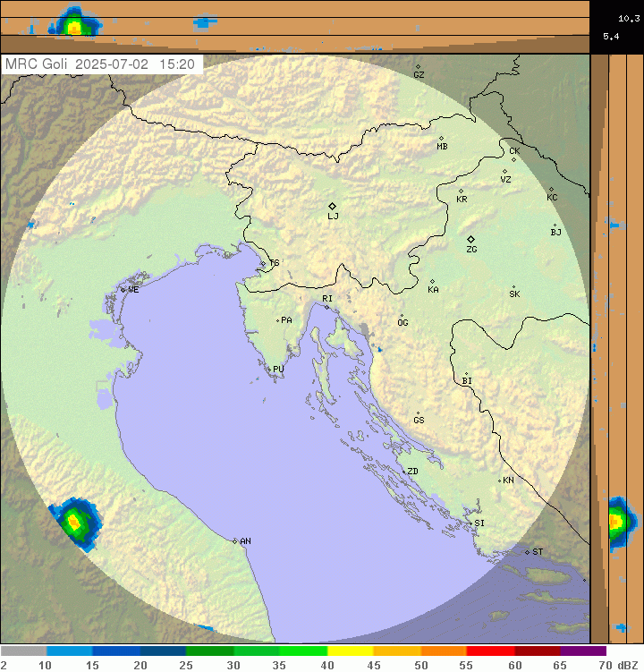The image size is (644, 672).
Task: Click the KA city label
Action: 433,290
